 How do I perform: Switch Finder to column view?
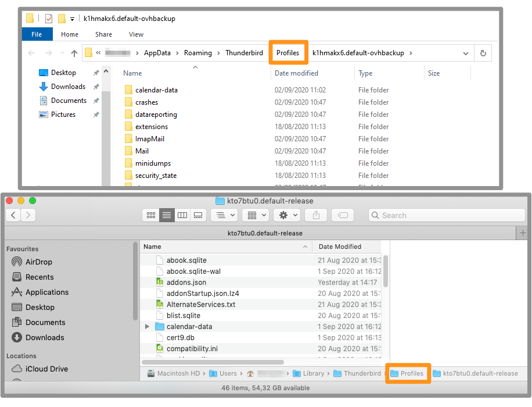pyautogui.click(x=182, y=215)
